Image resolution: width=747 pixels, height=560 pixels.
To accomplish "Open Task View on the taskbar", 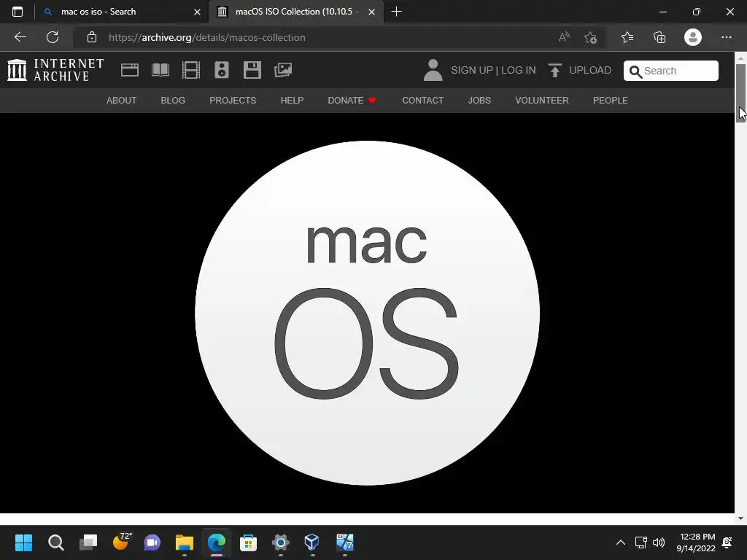I will coord(88,542).
